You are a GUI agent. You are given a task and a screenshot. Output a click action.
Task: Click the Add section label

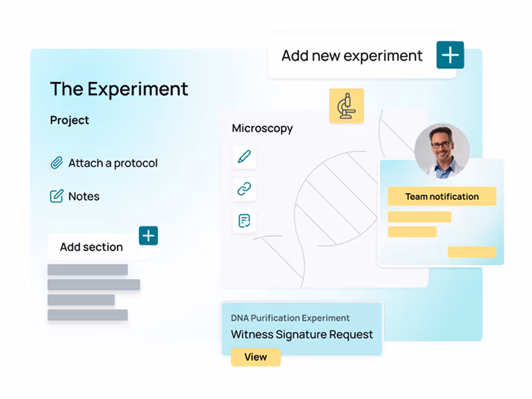(91, 247)
